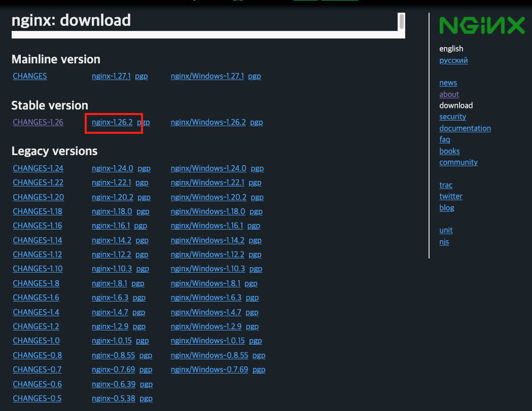Download nginx/Windows-1.6.3
Screen dimensions: 532x411
pos(206,297)
